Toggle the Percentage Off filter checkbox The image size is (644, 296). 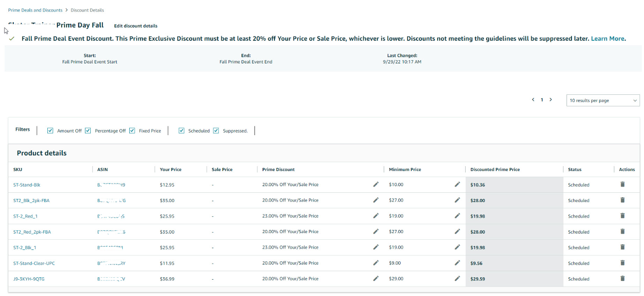[88, 131]
